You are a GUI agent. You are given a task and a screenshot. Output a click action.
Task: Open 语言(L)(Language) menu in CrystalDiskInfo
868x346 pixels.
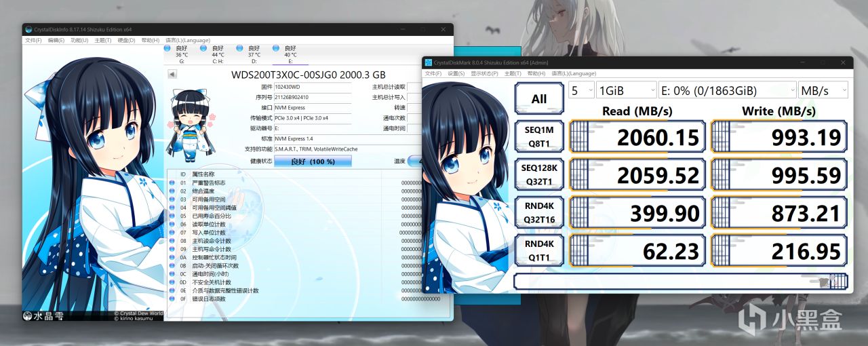[188, 40]
